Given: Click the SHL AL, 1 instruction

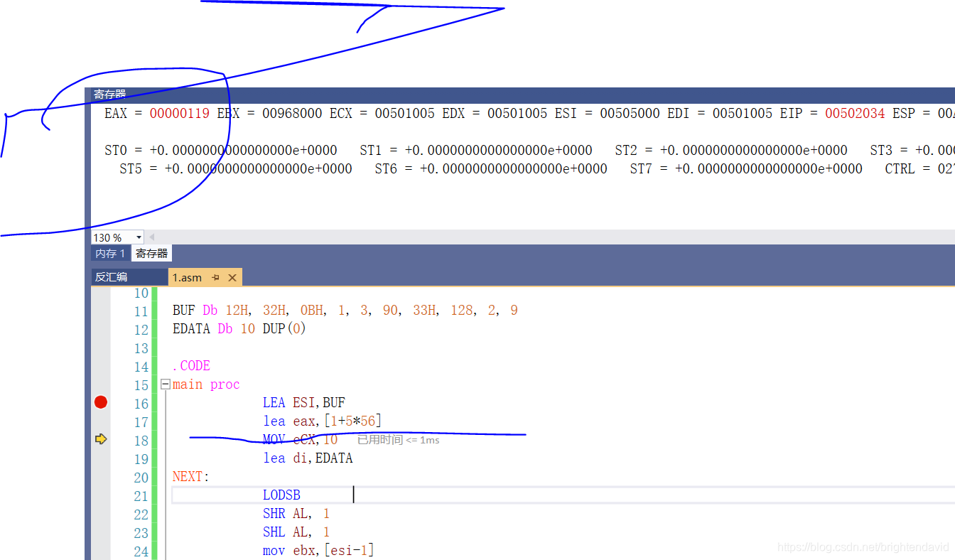Looking at the screenshot, I should coord(296,532).
